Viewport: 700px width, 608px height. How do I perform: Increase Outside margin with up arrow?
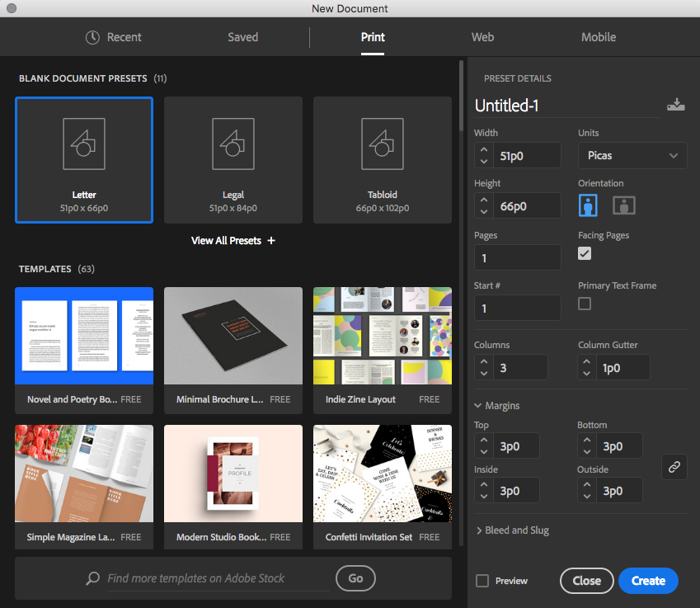point(586,484)
